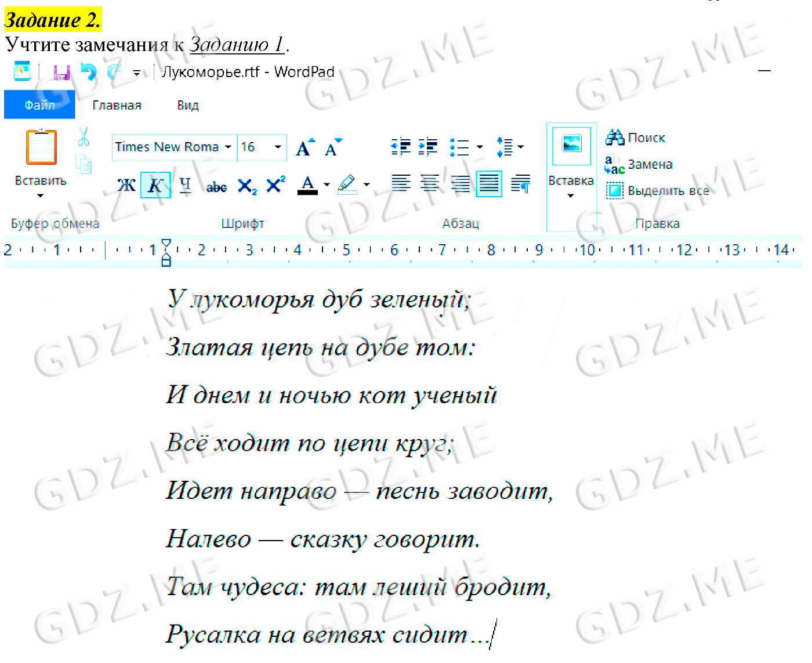Screen dimensions: 812x663
Task: Toggle Bold (Ж) formatting
Action: 126,186
